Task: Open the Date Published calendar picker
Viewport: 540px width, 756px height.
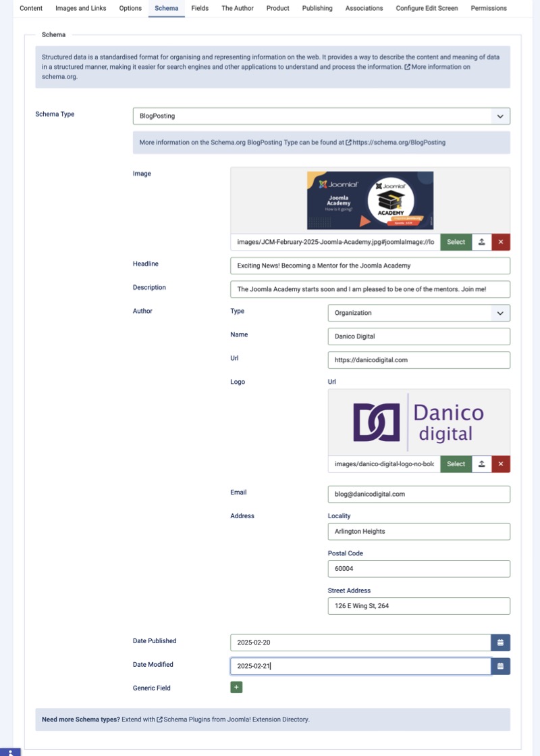Action: pos(500,642)
